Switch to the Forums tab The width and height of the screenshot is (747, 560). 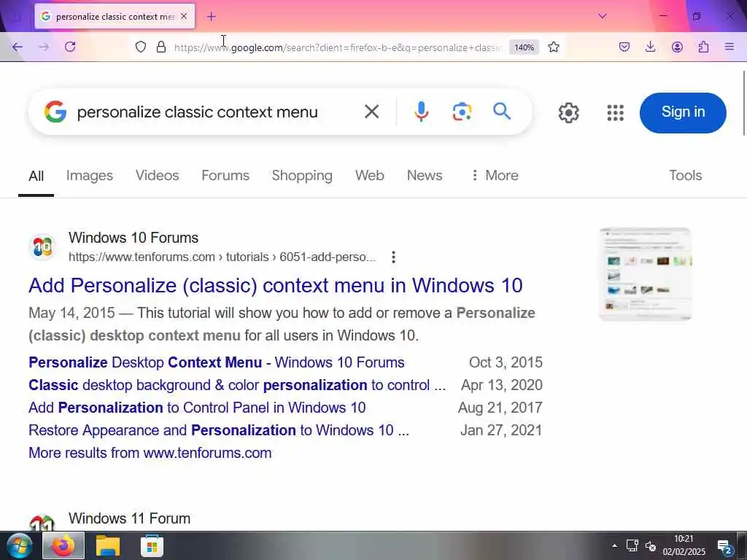pos(225,175)
